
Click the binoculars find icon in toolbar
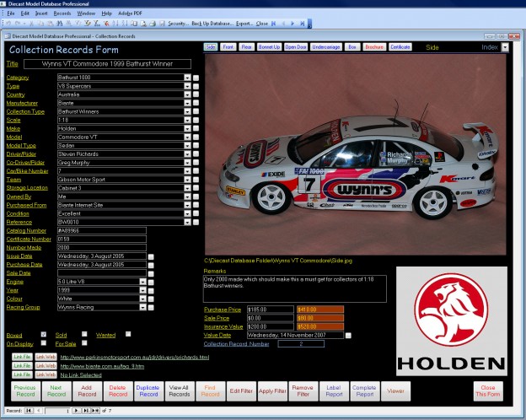tap(59, 23)
